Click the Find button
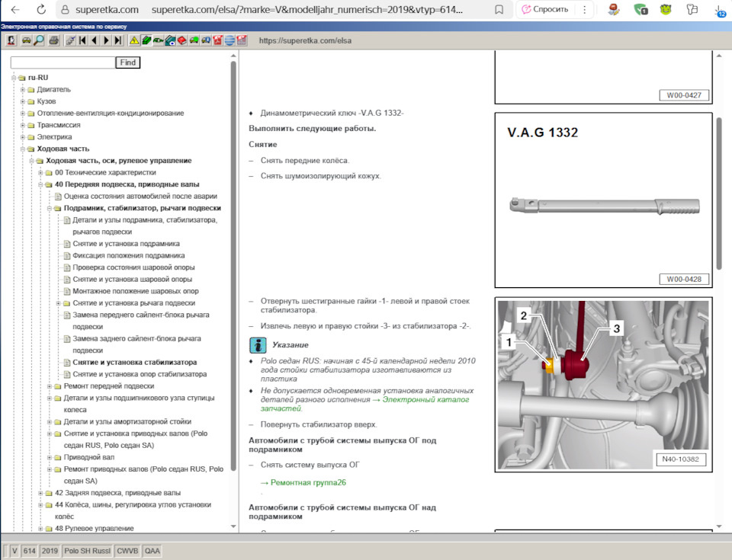The height and width of the screenshot is (560, 732). point(128,62)
